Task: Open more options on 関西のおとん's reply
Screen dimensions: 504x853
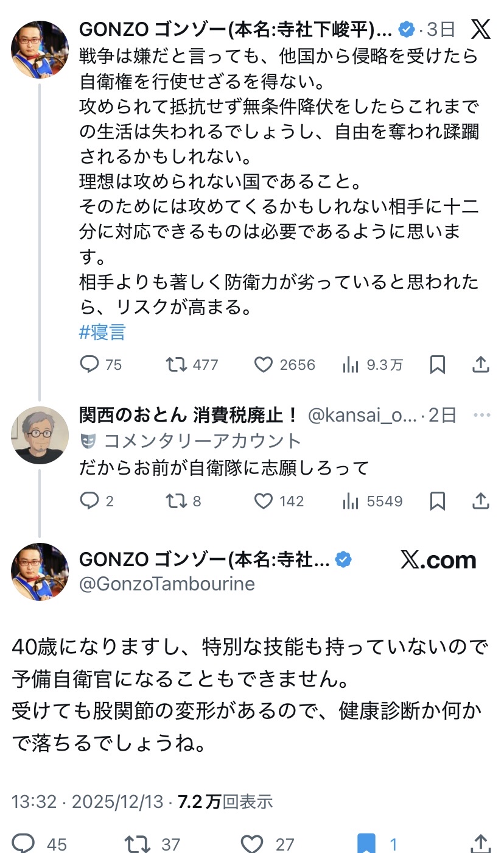Action: (481, 415)
